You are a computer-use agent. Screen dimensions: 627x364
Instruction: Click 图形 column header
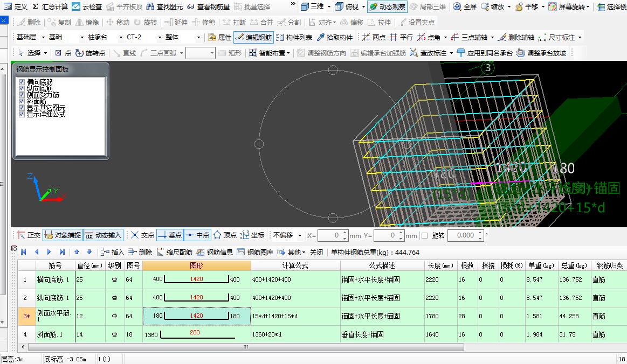point(196,265)
